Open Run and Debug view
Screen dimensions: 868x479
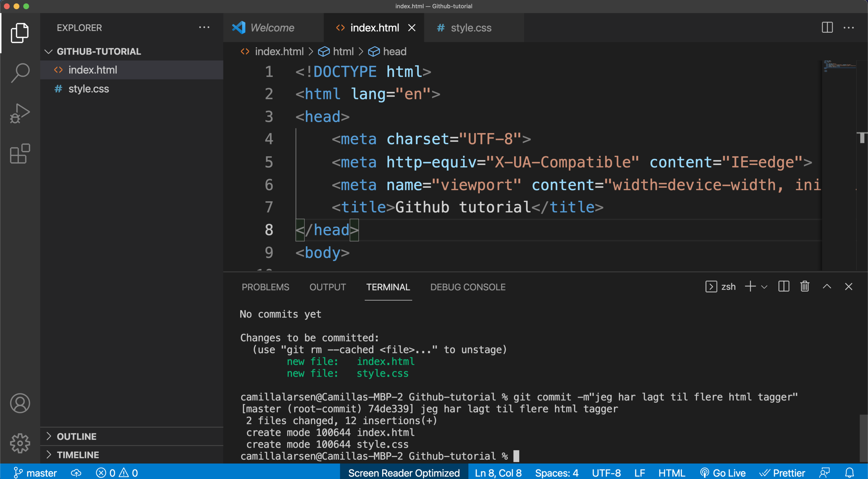point(20,114)
